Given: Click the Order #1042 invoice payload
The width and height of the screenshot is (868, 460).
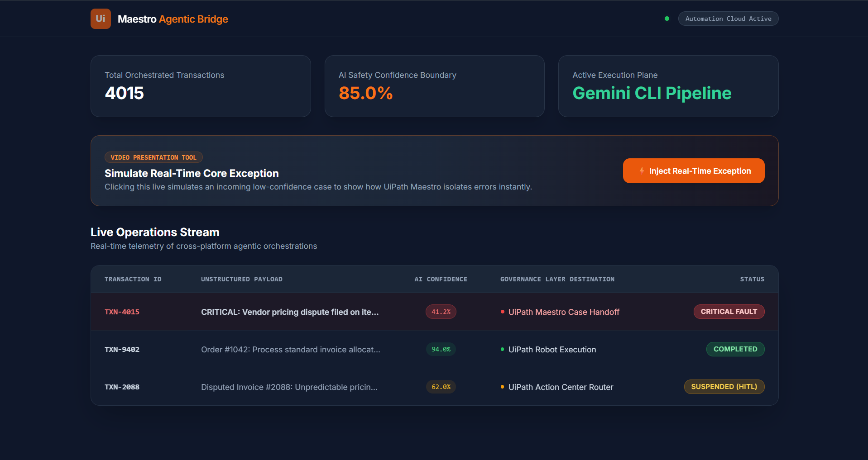Looking at the screenshot, I should tap(291, 349).
